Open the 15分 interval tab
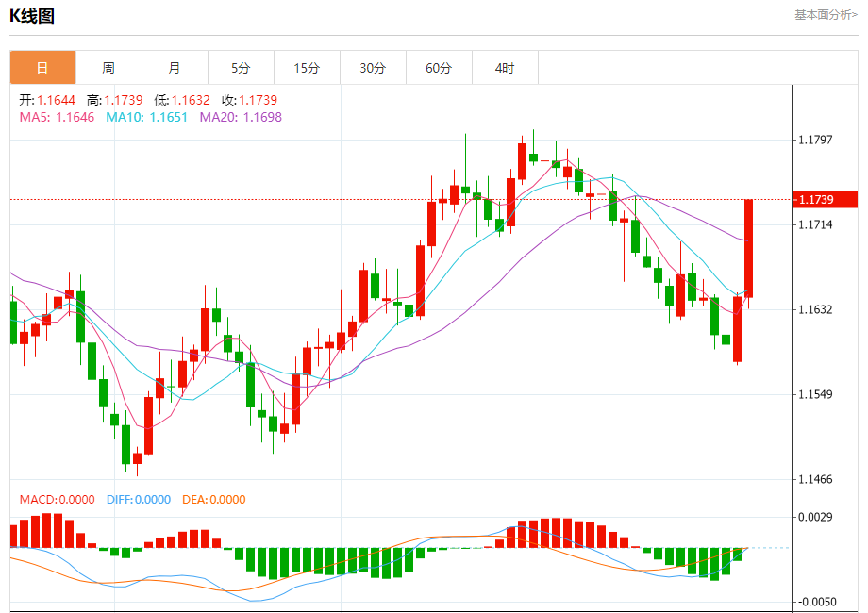 pos(307,68)
